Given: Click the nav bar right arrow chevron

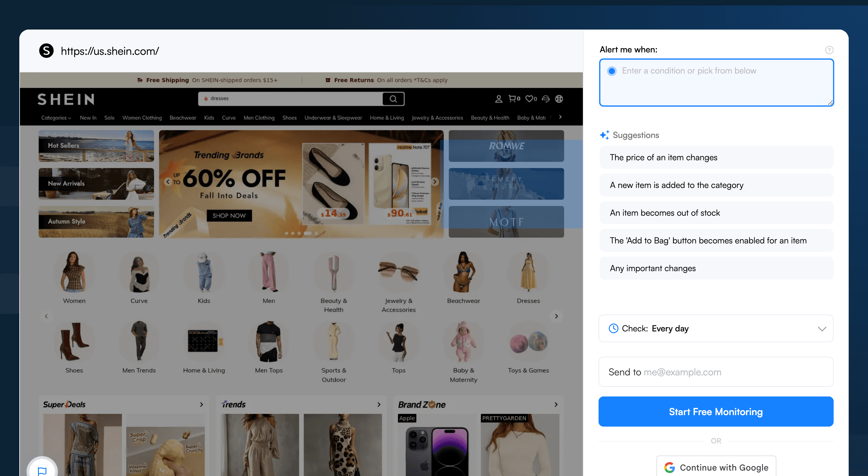Looking at the screenshot, I should coord(560,117).
